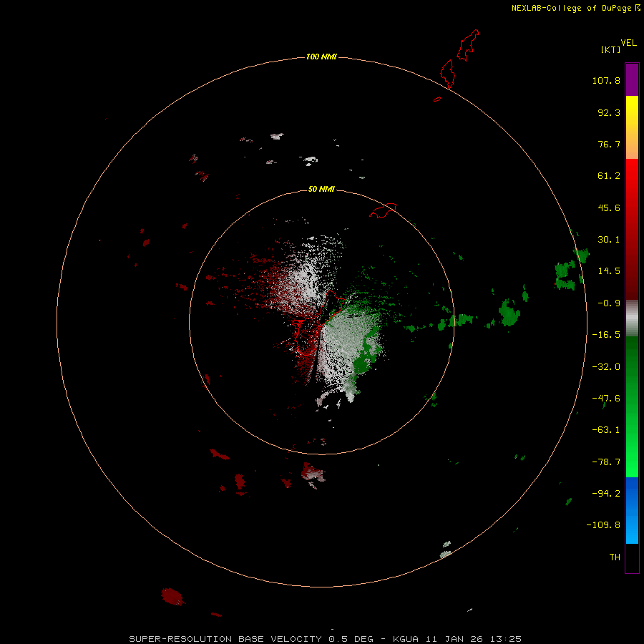
Task: Click the -109.8 legend value
Action: [603, 525]
